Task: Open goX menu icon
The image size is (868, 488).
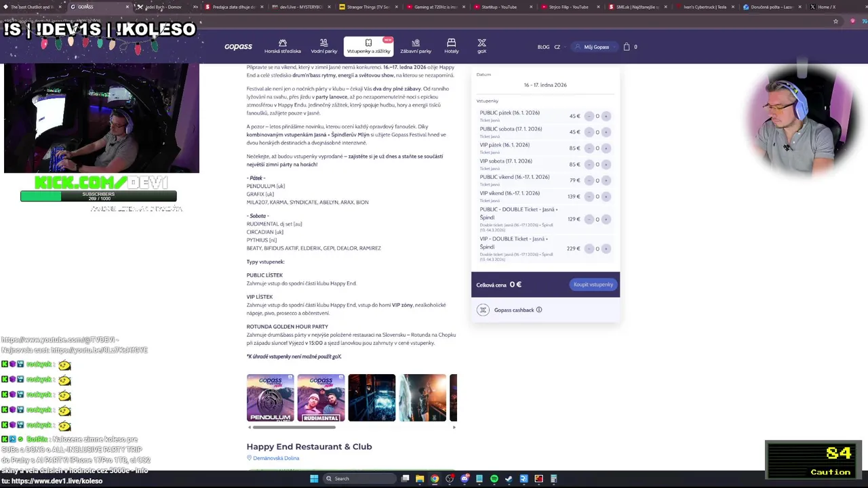Action: click(481, 43)
